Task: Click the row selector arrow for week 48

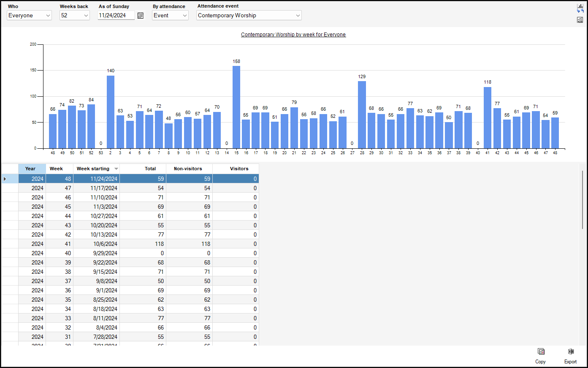Action: coord(5,179)
